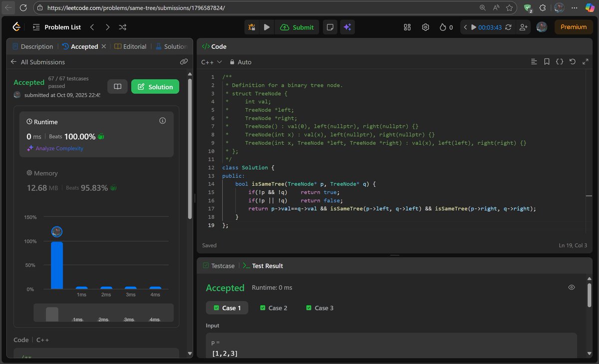The height and width of the screenshot is (364, 599).
Task: Copy the submission link icon
Action: (x=184, y=62)
